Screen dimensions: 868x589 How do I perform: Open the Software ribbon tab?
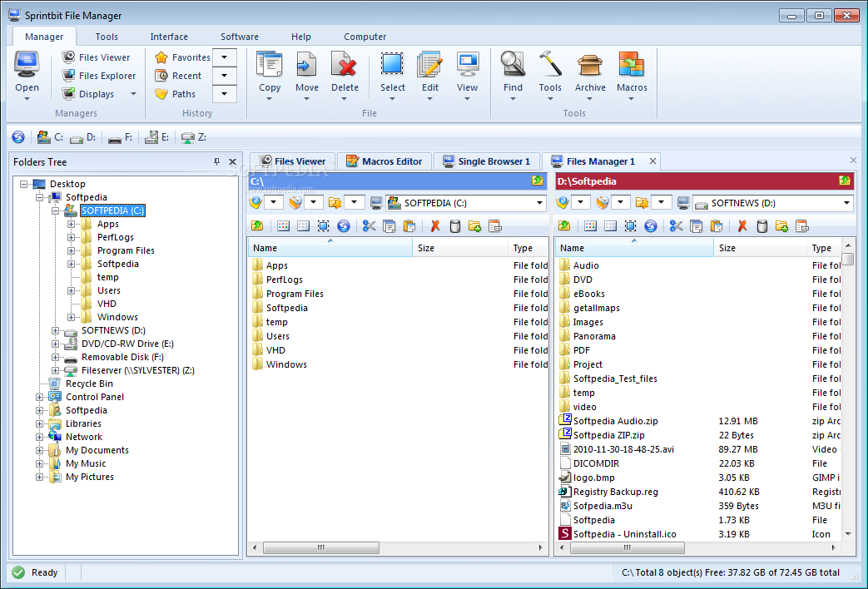pos(239,37)
